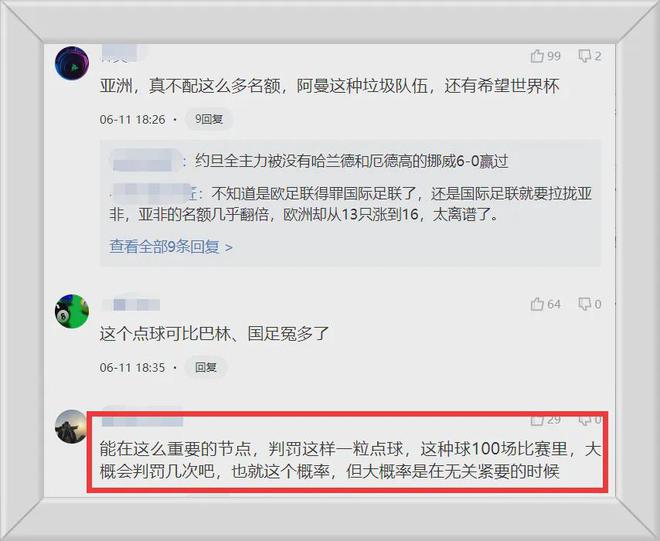Click the 9回复 reply button
The image size is (660, 541).
pos(209,120)
